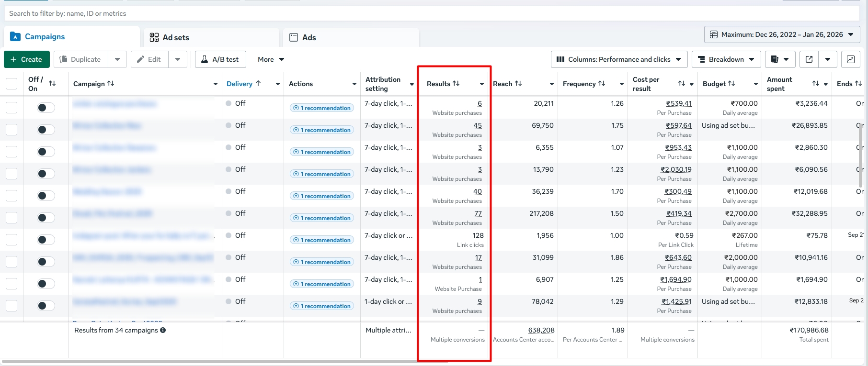This screenshot has width=868, height=366.
Task: Sort by Results column arrows icon
Action: 456,83
